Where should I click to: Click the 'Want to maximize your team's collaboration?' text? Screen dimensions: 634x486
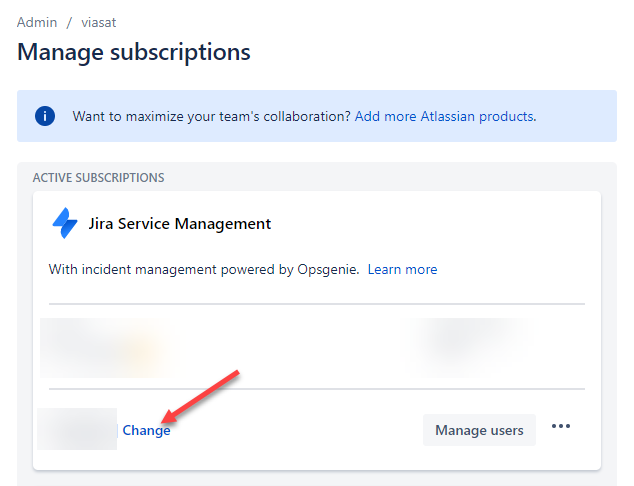click(211, 116)
